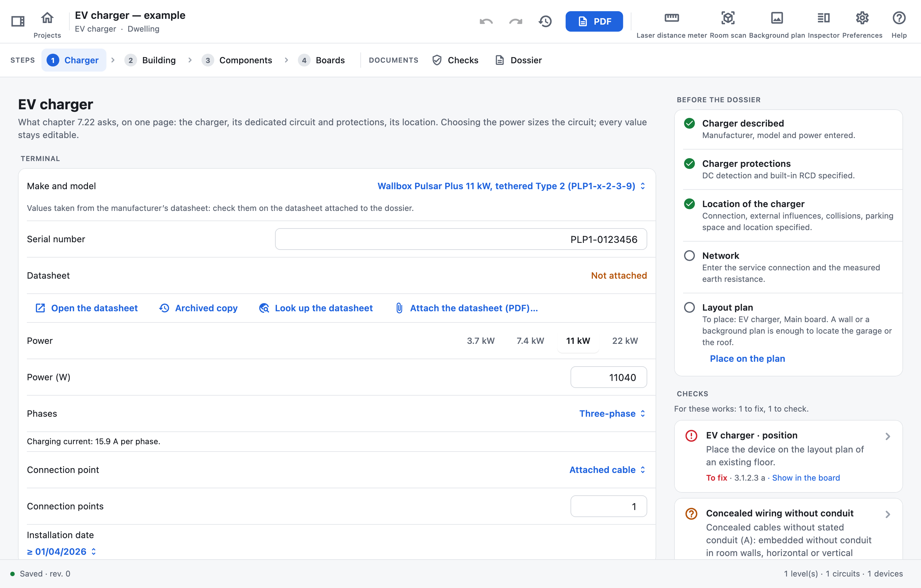Export the PDF
921x588 pixels.
click(x=594, y=21)
